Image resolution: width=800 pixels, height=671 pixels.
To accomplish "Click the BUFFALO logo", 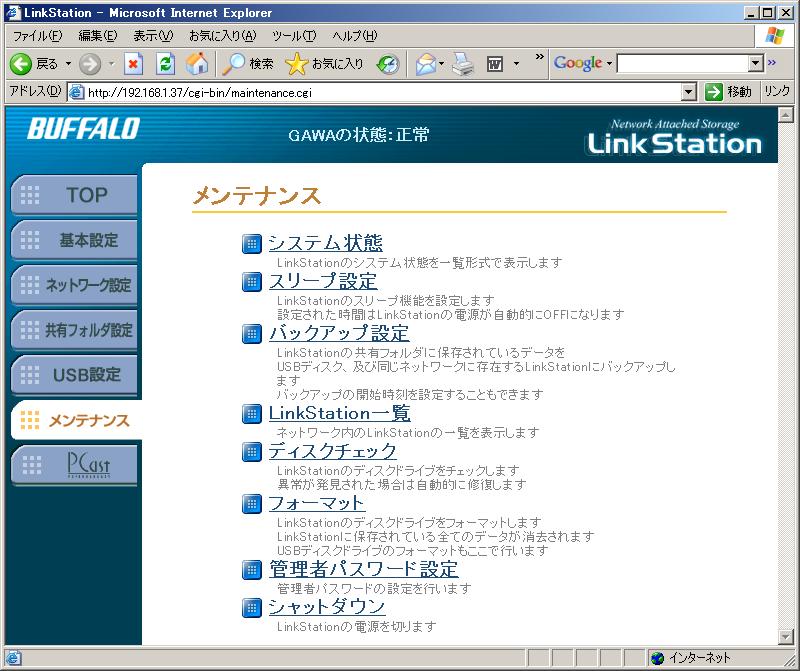I will (x=84, y=128).
